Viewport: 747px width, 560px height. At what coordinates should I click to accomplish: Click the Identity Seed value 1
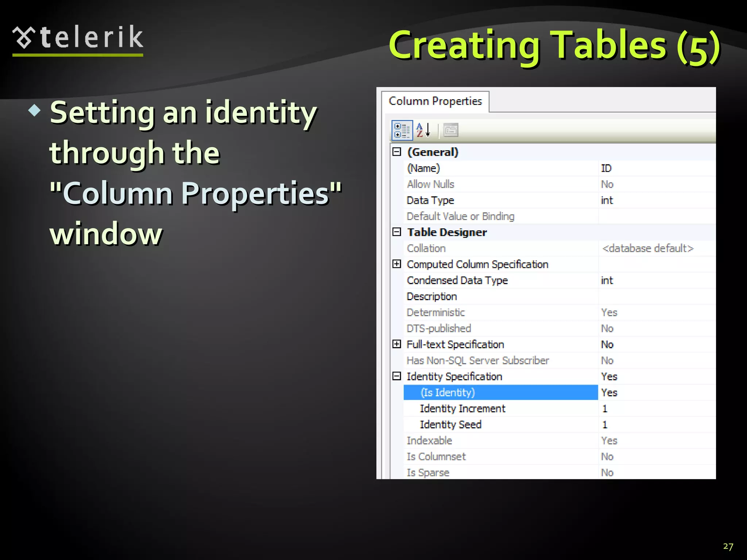(x=605, y=425)
